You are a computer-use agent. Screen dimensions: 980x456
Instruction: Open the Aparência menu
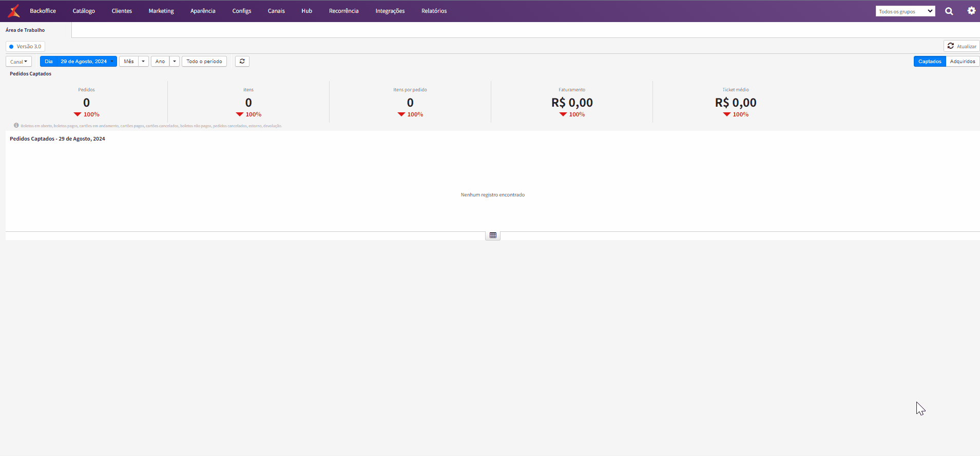click(203, 11)
